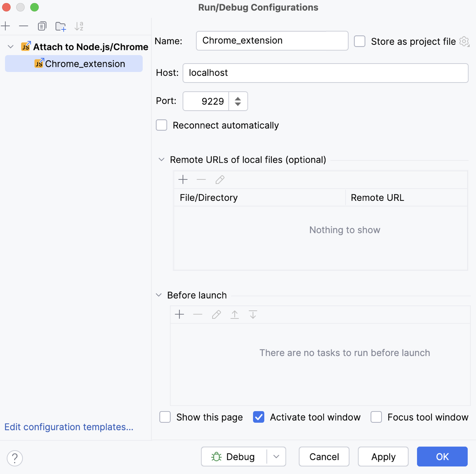Increase the Port value with the stepper

(x=238, y=98)
